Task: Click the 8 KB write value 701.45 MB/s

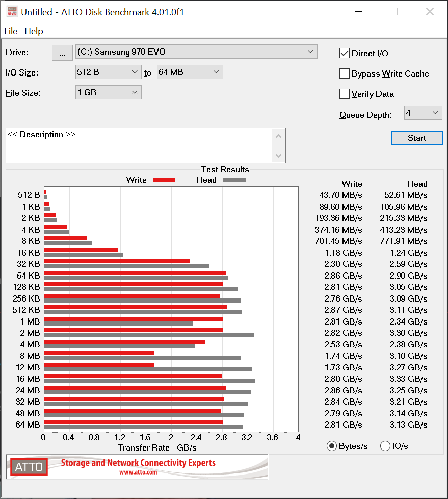Action: 338,241
